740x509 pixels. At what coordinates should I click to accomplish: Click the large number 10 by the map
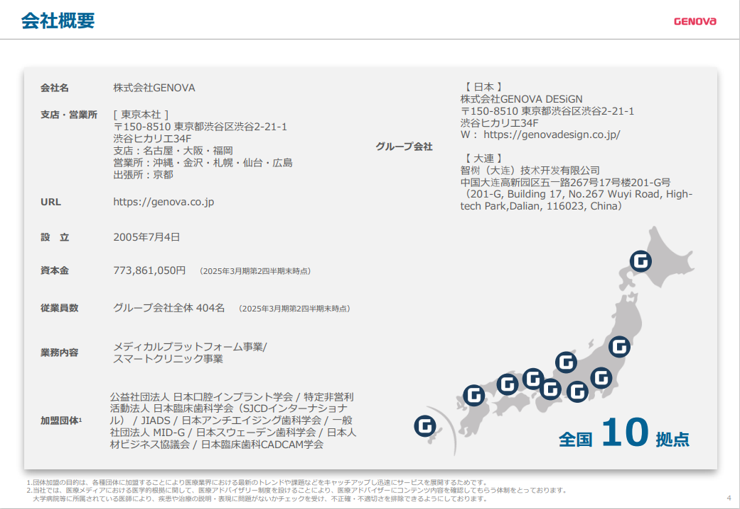pos(625,432)
